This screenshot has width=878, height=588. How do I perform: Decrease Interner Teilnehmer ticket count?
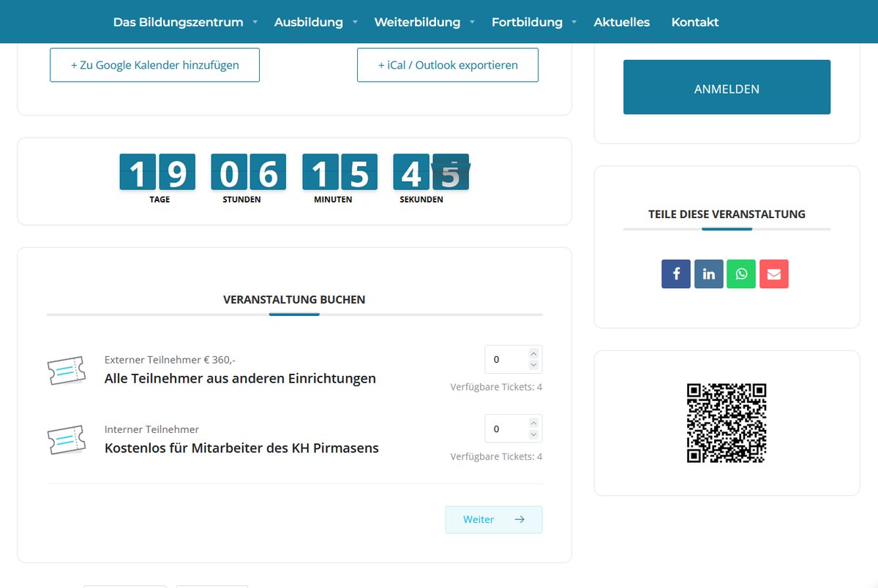pyautogui.click(x=533, y=434)
